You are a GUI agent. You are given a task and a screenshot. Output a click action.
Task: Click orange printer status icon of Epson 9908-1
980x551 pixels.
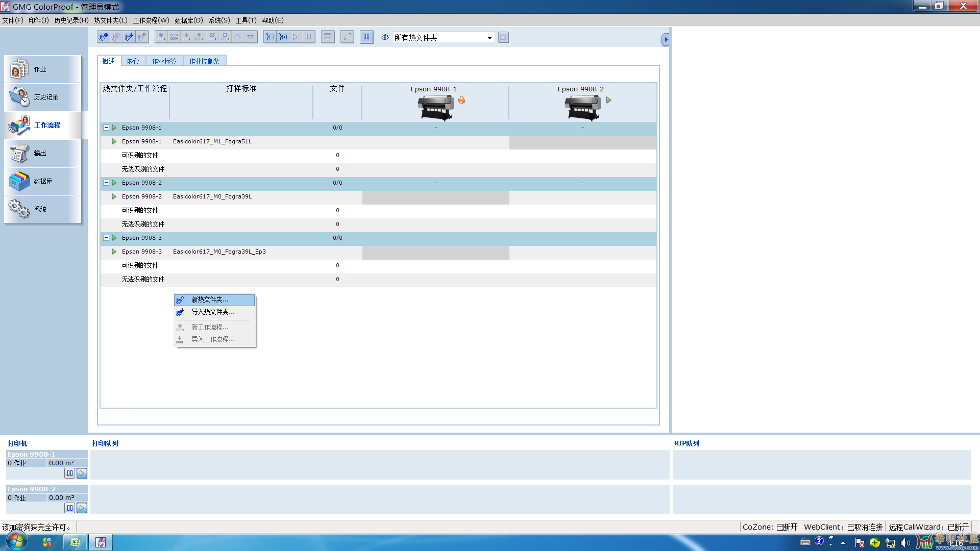coord(461,100)
